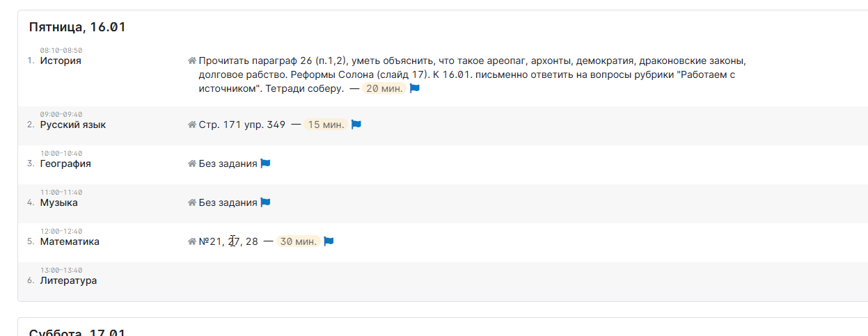Click the blue flag in Русский язык row
Image resolution: width=868 pixels, height=336 pixels.
(356, 125)
